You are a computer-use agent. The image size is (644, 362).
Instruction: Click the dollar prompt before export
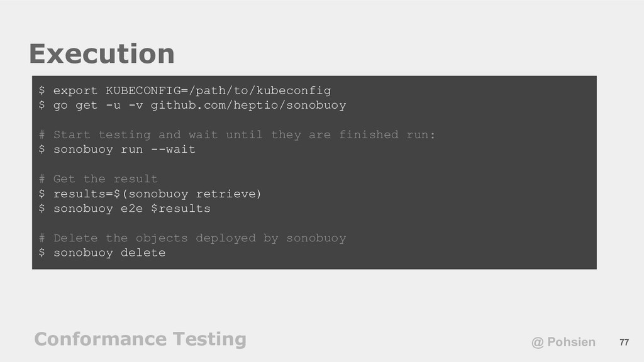tap(42, 90)
